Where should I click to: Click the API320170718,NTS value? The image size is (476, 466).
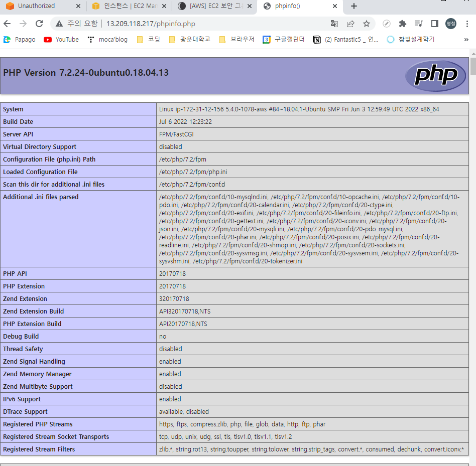pyautogui.click(x=185, y=312)
